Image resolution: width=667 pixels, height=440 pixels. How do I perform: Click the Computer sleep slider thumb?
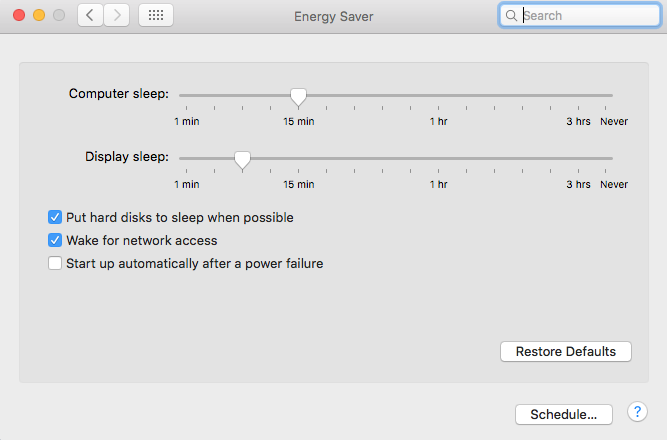(298, 97)
